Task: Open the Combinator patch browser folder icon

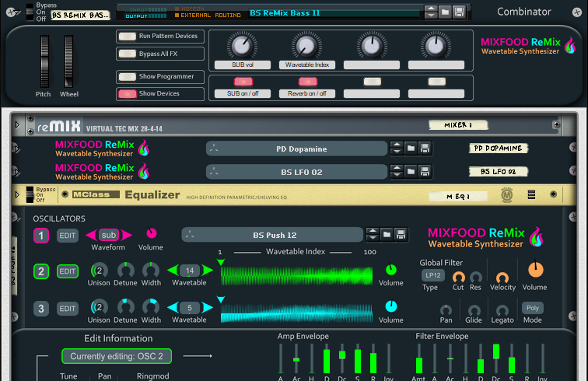Action: click(445, 12)
